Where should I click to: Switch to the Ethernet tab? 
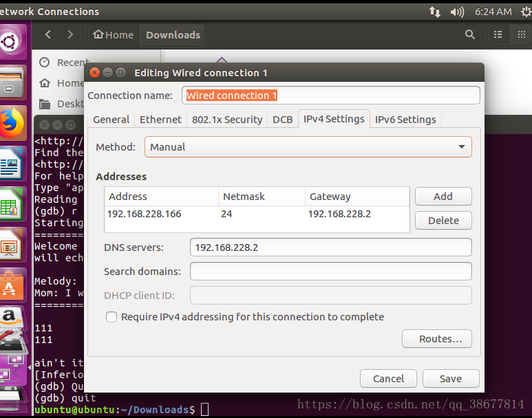160,120
